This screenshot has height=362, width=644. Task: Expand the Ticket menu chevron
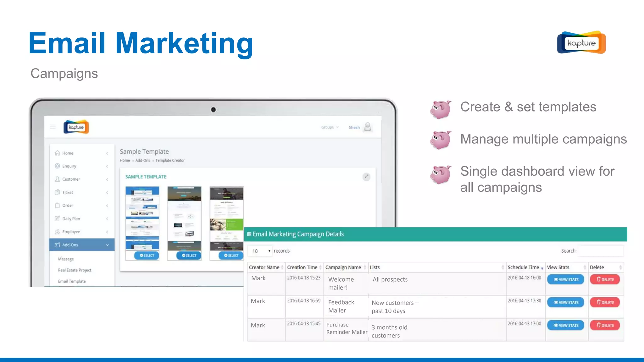pyautogui.click(x=107, y=192)
